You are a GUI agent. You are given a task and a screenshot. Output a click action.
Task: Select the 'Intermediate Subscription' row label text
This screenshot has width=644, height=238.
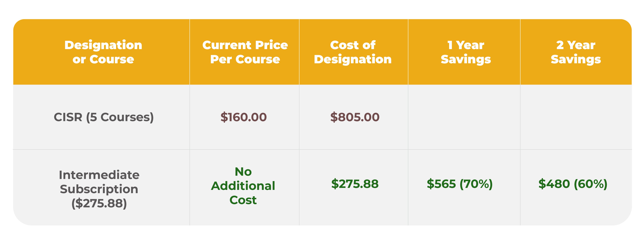(x=99, y=182)
